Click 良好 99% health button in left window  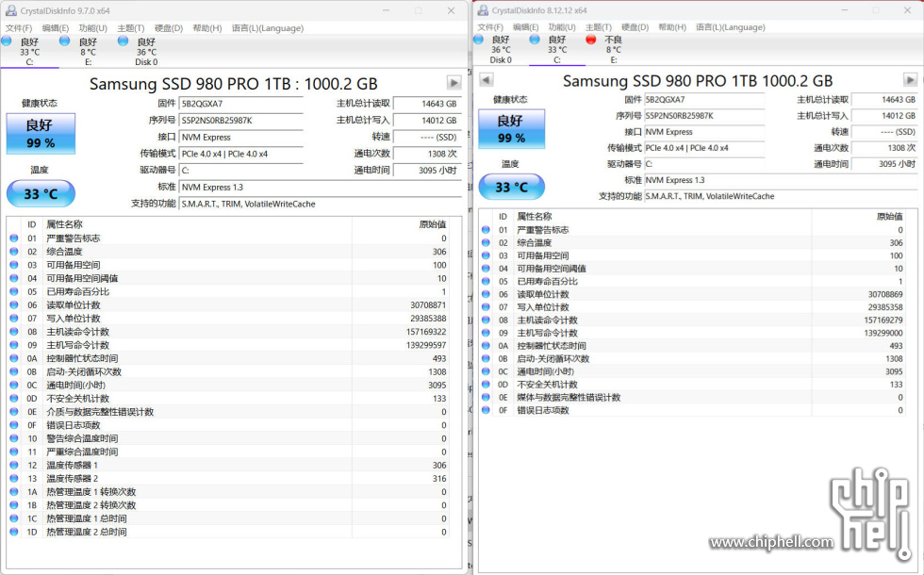[x=41, y=134]
